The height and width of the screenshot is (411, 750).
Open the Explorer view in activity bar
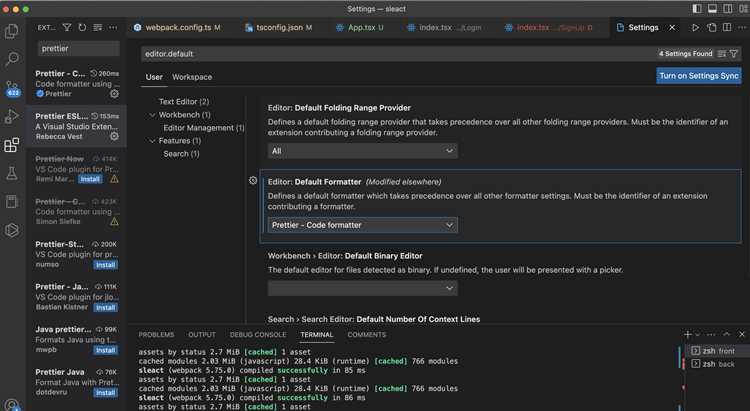coord(11,31)
